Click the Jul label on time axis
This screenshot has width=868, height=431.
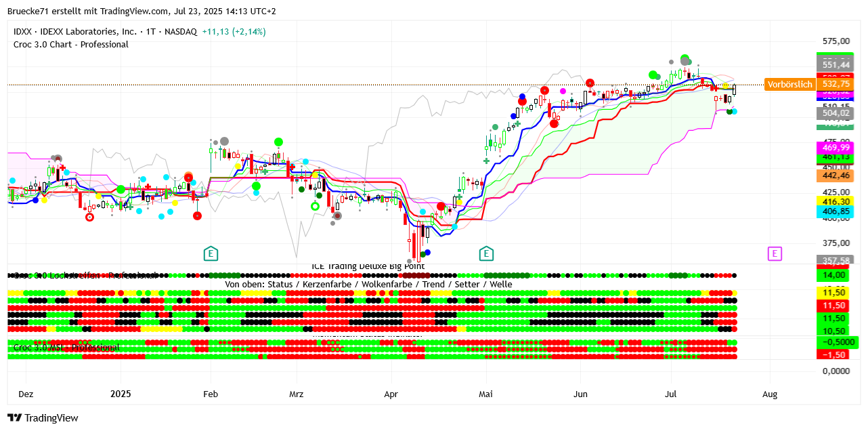click(672, 394)
